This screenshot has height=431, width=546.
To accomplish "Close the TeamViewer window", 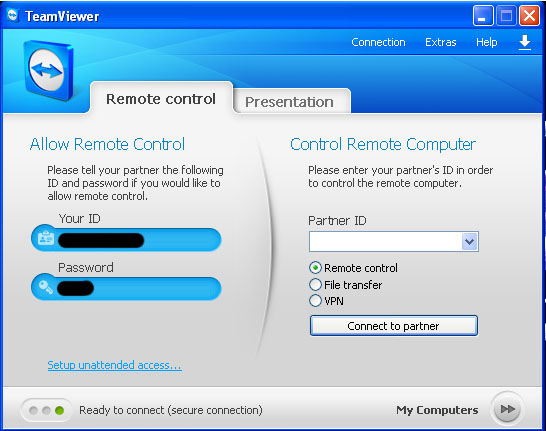I will pyautogui.click(x=529, y=16).
